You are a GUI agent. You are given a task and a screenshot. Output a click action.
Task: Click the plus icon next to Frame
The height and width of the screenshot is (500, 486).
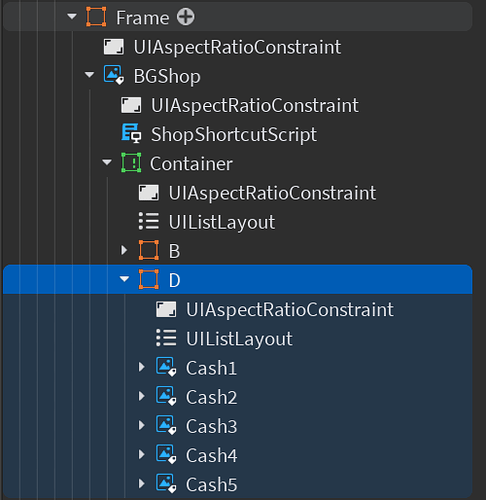(185, 17)
